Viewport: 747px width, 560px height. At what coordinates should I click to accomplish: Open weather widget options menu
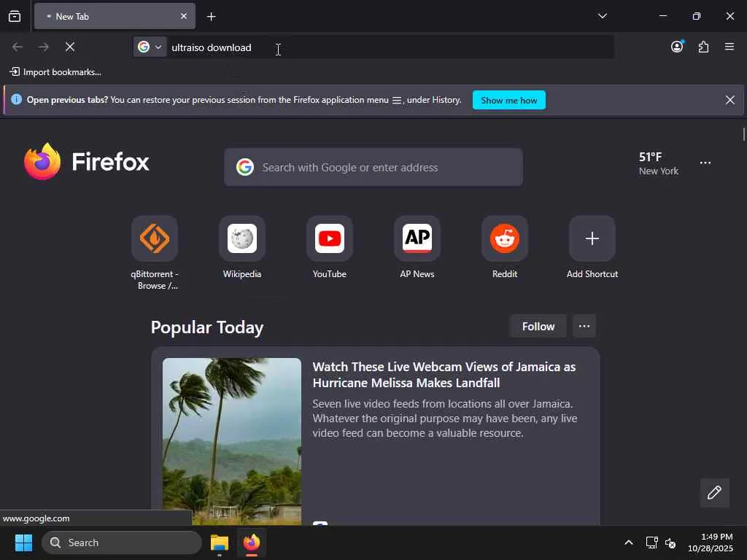705,163
